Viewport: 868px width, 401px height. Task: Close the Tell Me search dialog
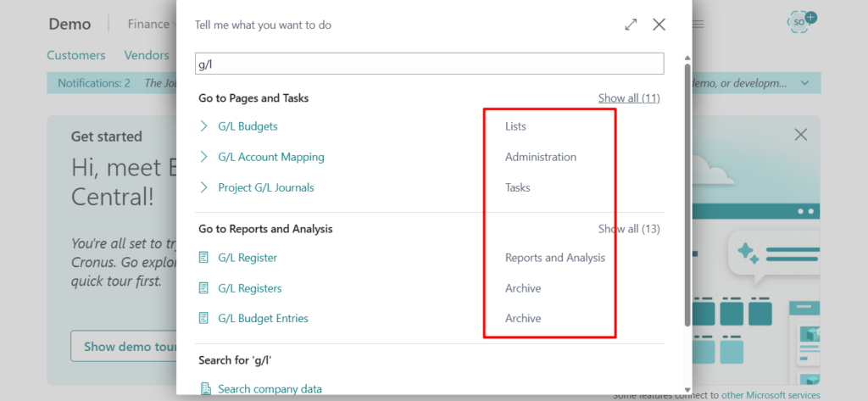[x=659, y=25]
